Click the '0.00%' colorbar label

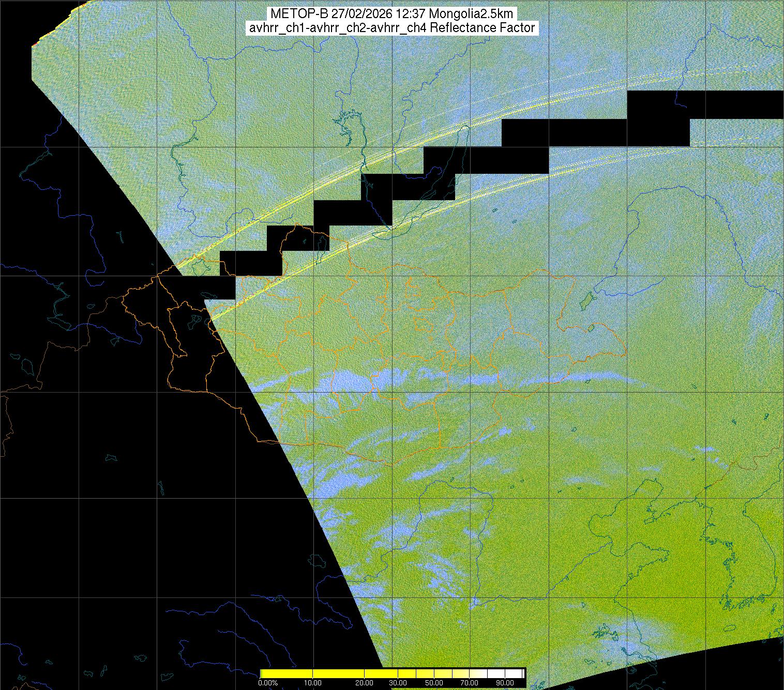[x=268, y=684]
